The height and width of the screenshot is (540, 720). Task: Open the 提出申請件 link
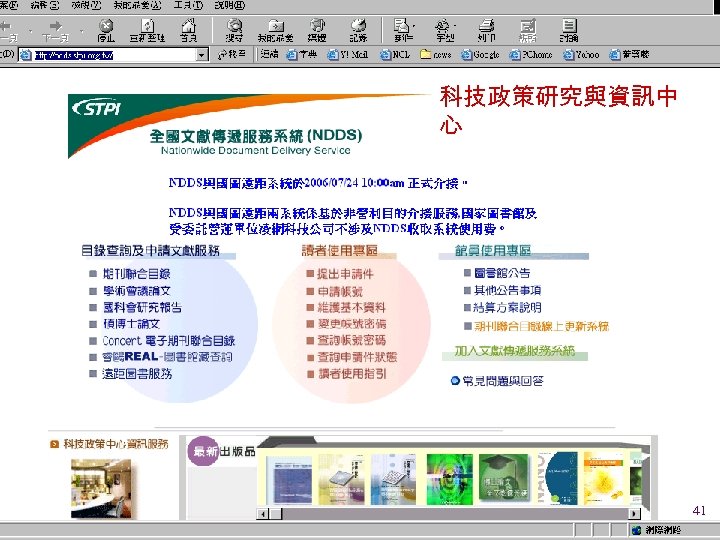tap(345, 274)
